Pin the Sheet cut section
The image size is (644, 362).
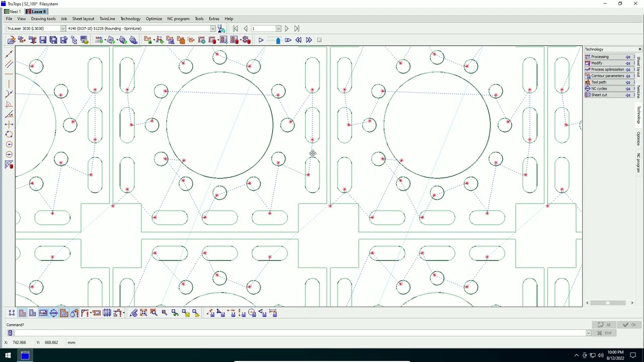(628, 95)
